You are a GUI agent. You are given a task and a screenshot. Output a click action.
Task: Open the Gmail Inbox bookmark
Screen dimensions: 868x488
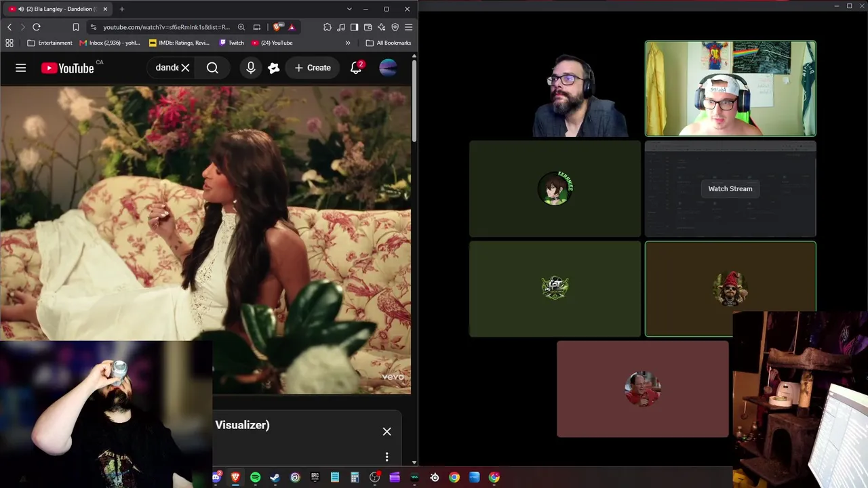click(x=110, y=43)
